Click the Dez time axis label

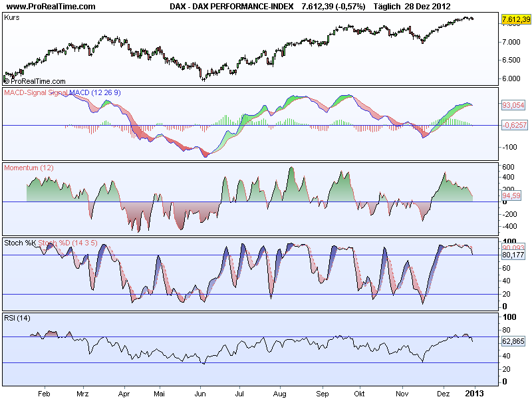point(443,394)
